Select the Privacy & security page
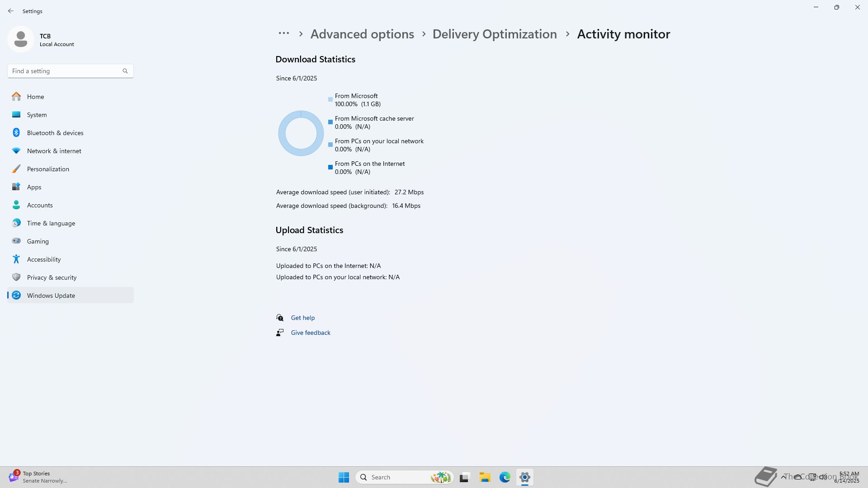Image resolution: width=868 pixels, height=488 pixels. (x=52, y=277)
